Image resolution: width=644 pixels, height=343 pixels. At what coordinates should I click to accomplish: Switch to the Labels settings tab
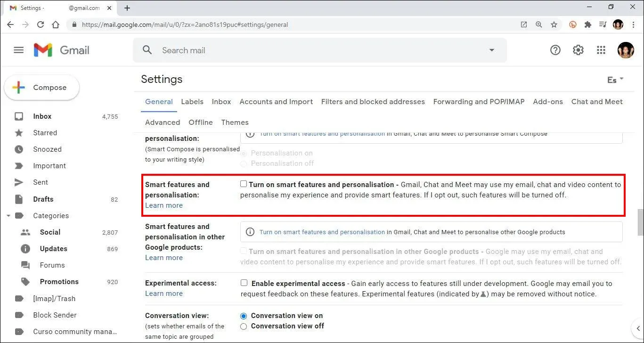192,102
